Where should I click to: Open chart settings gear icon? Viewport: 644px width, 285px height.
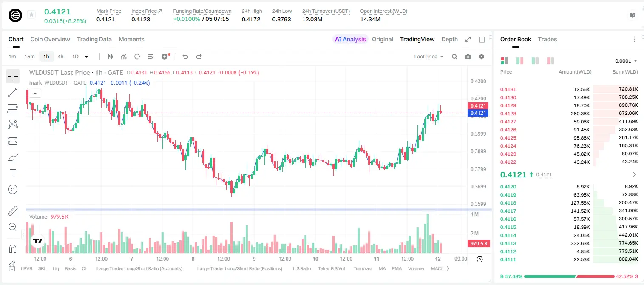click(482, 57)
